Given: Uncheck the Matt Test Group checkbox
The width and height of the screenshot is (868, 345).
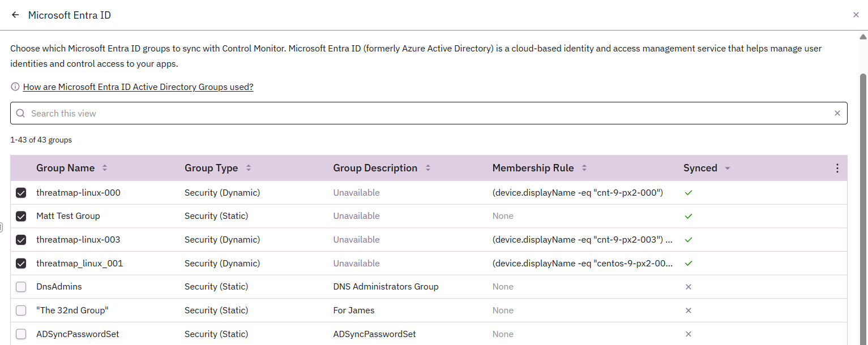Looking at the screenshot, I should click(x=21, y=216).
